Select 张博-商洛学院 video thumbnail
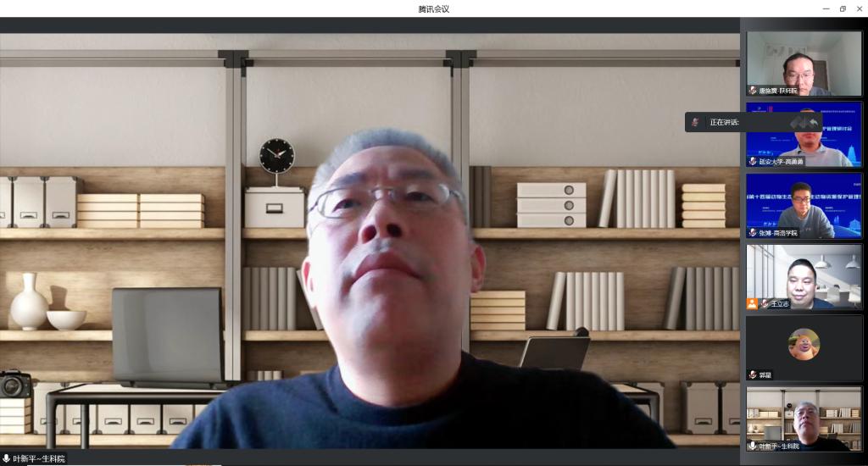 click(x=804, y=205)
